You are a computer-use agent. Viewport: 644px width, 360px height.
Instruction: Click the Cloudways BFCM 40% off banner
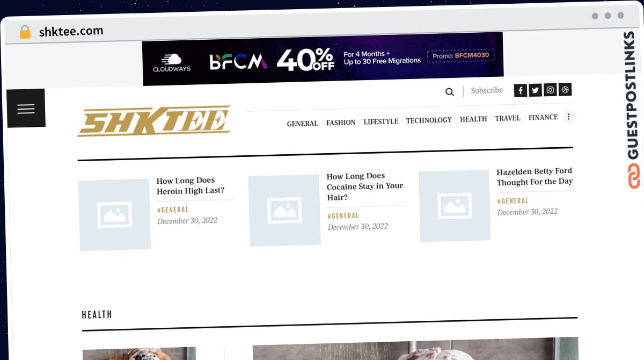click(323, 59)
